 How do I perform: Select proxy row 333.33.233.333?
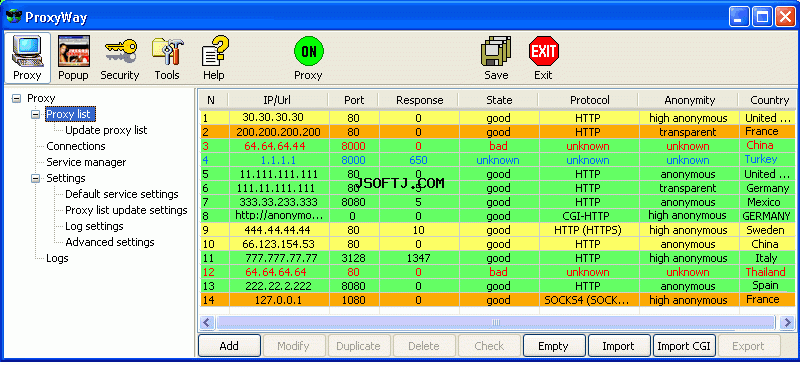click(x=497, y=202)
